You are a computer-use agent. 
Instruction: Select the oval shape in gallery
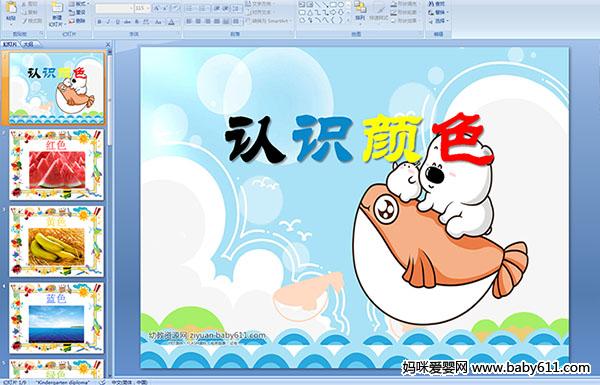coord(342,5)
